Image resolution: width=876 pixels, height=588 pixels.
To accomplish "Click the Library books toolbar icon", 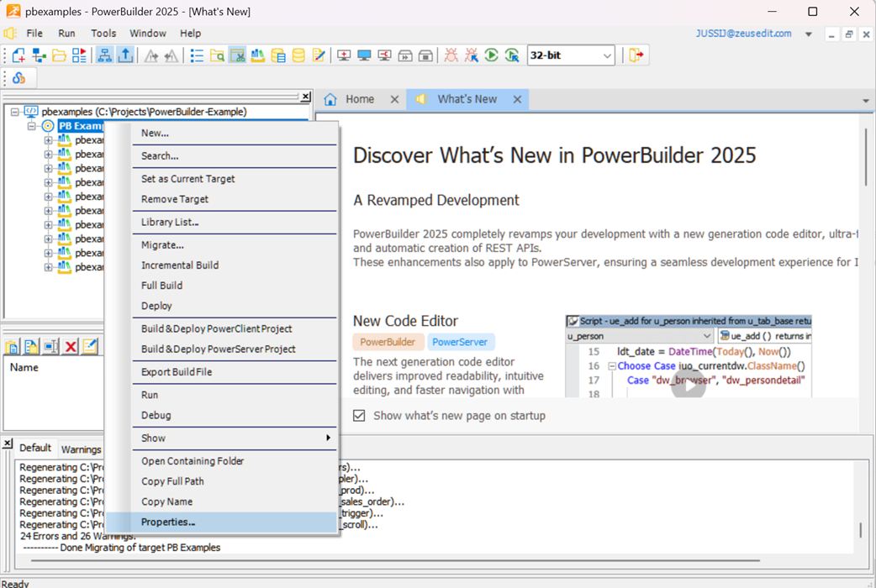I will pyautogui.click(x=257, y=55).
